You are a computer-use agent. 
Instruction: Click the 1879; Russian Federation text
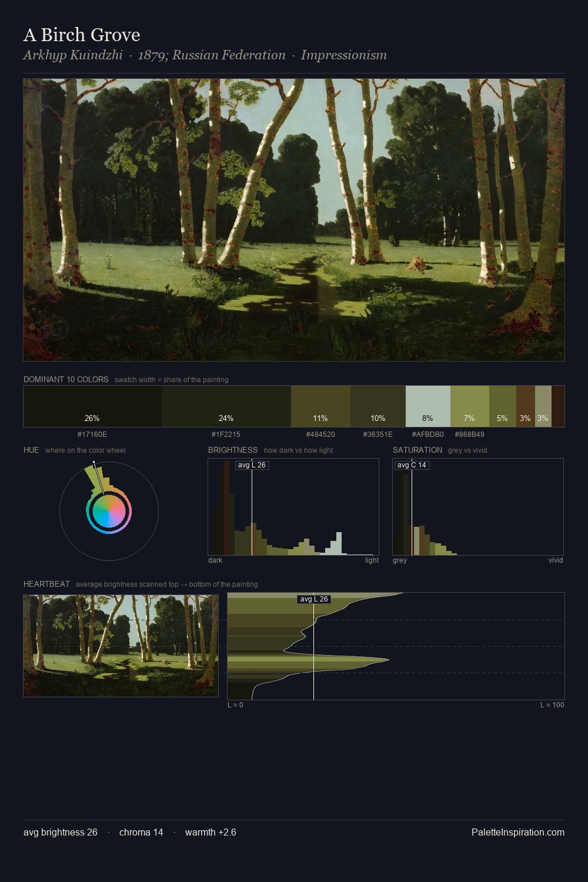[212, 55]
